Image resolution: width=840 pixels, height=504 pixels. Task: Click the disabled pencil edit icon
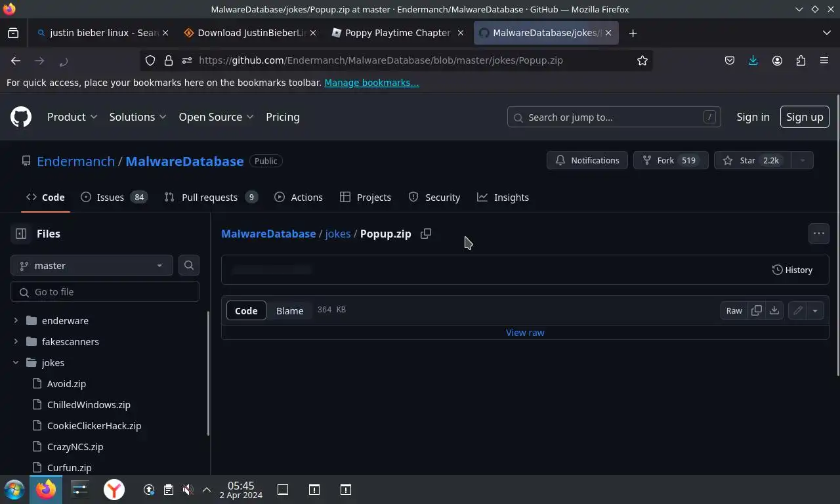[797, 310]
